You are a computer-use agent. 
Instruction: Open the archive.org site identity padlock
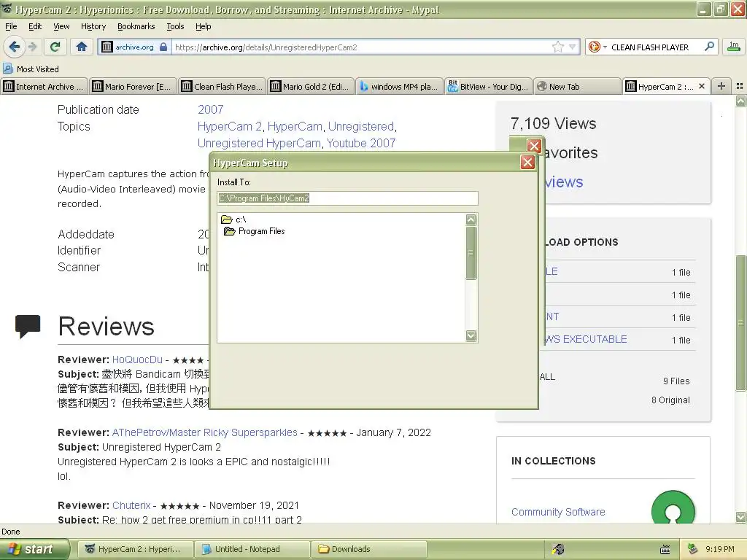click(163, 47)
